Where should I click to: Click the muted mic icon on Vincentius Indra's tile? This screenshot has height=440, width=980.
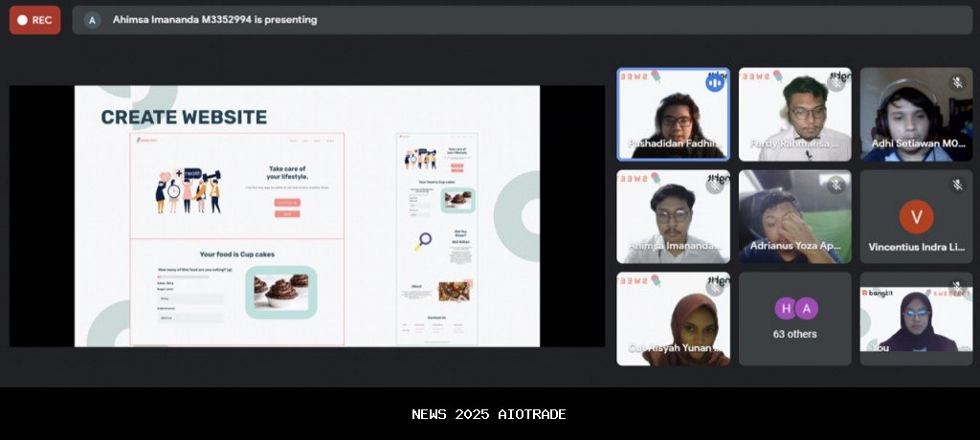click(x=957, y=186)
